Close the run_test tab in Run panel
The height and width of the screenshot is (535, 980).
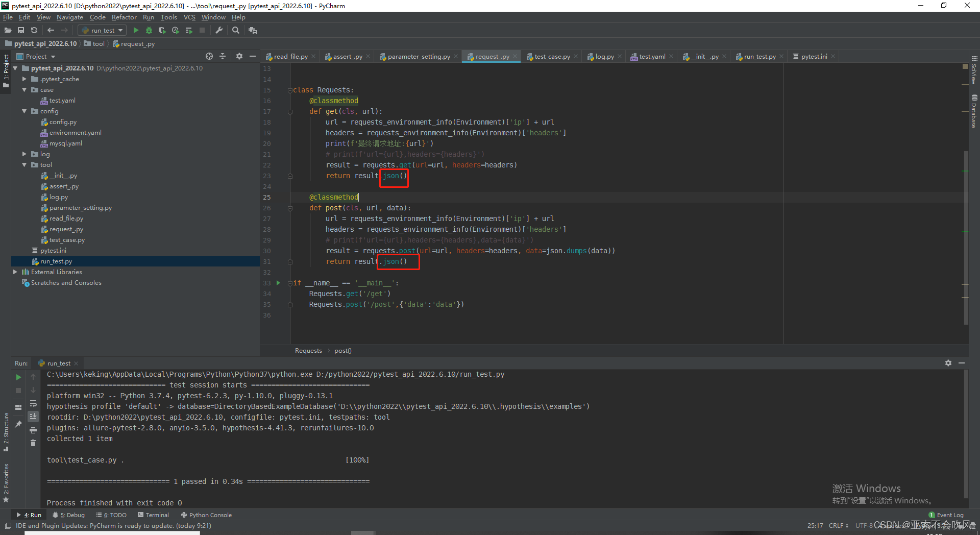coord(76,363)
